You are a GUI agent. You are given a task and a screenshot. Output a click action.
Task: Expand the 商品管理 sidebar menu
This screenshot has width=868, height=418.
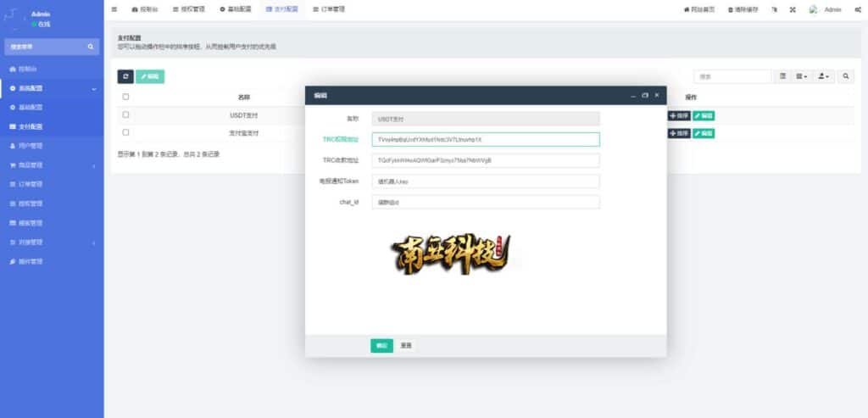click(x=51, y=165)
